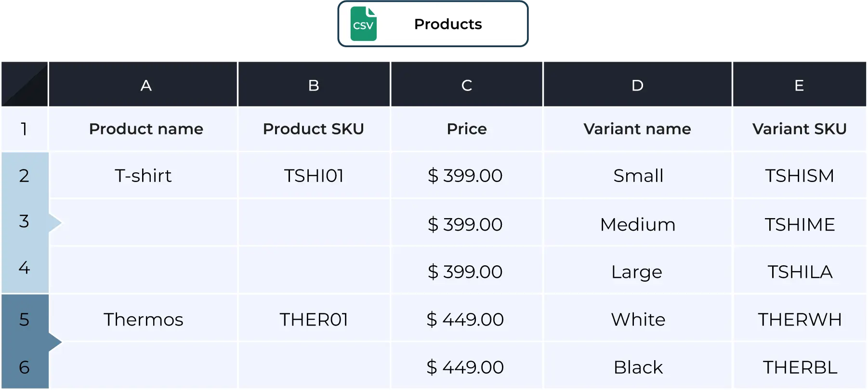Select the Variant SKU header cell
This screenshot has height=390, width=868.
click(x=800, y=129)
